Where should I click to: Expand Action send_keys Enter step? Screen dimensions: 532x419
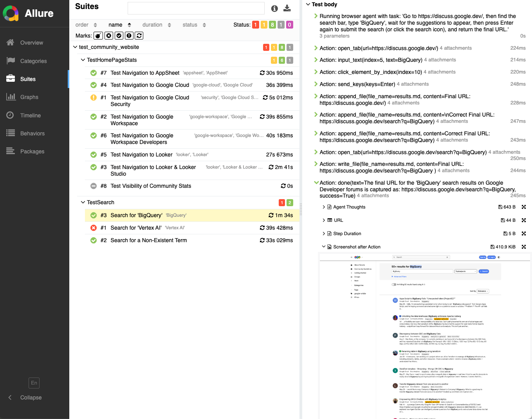316,84
